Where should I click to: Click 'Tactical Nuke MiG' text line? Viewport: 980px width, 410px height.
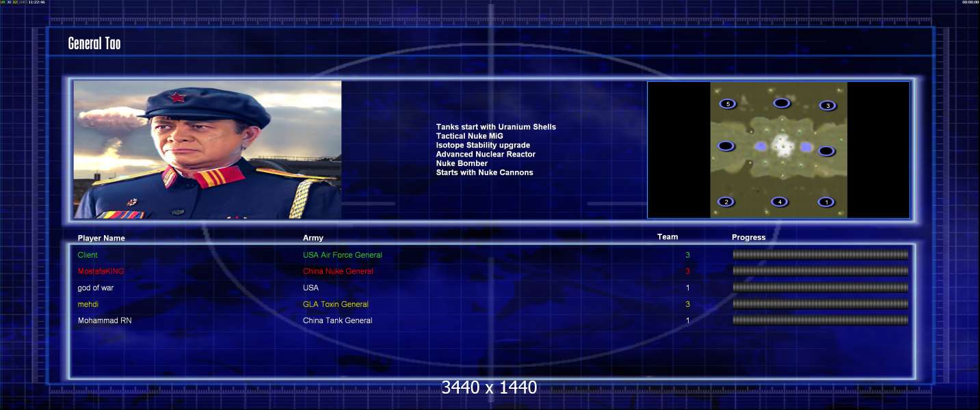click(469, 136)
